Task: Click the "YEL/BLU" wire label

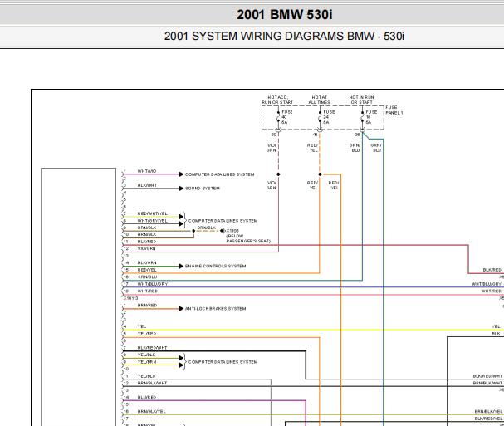Action: tap(147, 376)
